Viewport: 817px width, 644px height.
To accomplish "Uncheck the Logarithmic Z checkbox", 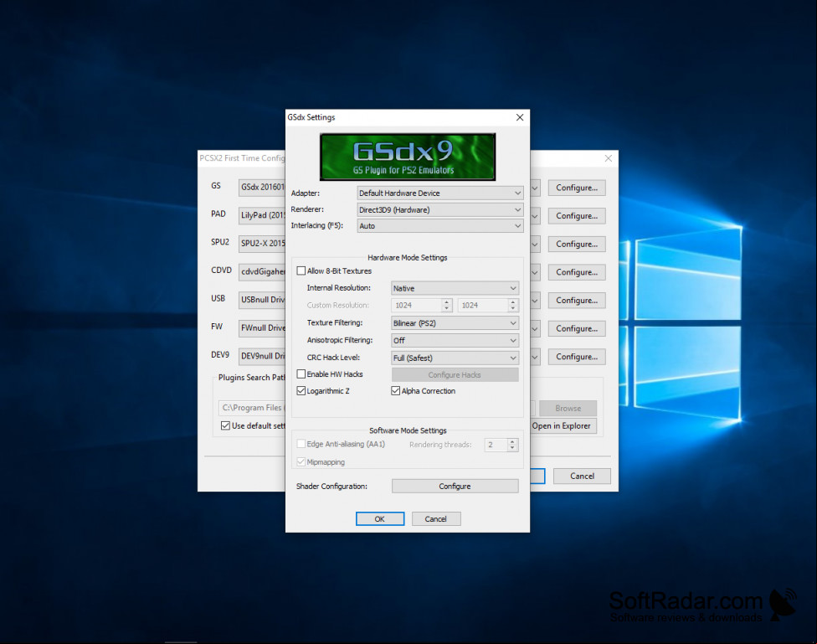I will 301,390.
